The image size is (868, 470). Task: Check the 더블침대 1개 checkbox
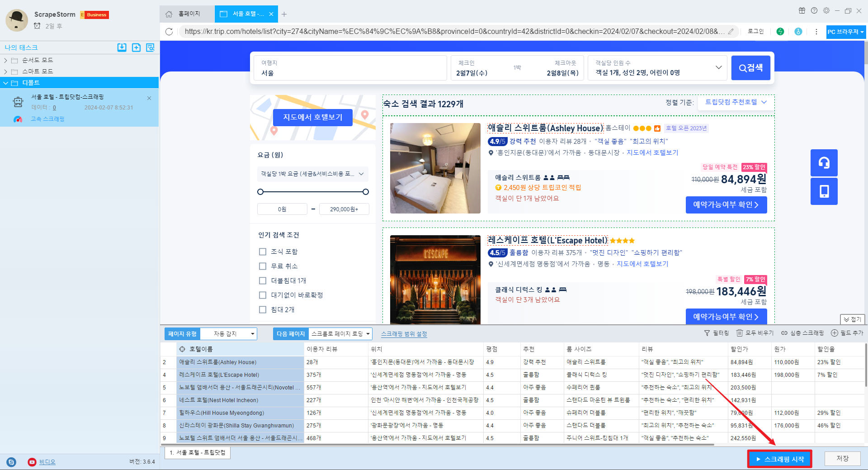[263, 280]
